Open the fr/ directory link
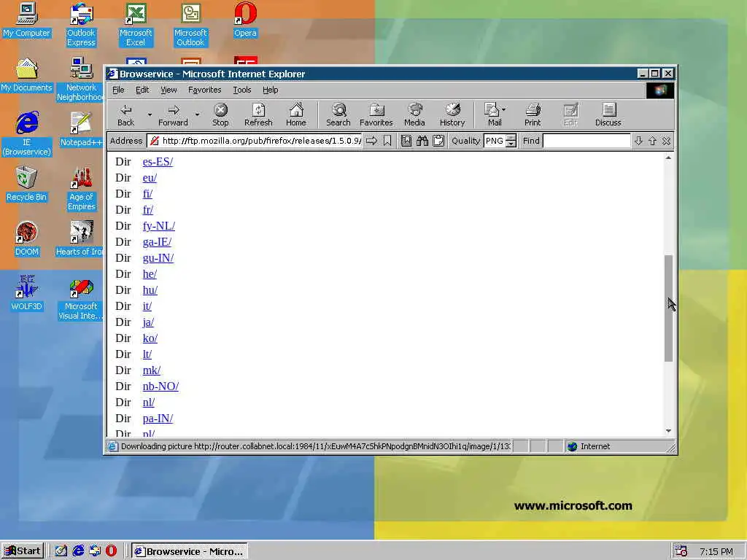747x560 pixels. tap(147, 210)
